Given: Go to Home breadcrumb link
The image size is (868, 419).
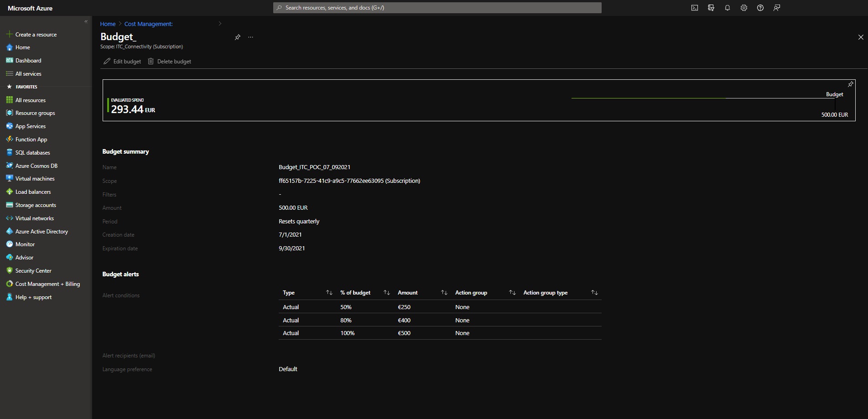Looking at the screenshot, I should pyautogui.click(x=108, y=24).
